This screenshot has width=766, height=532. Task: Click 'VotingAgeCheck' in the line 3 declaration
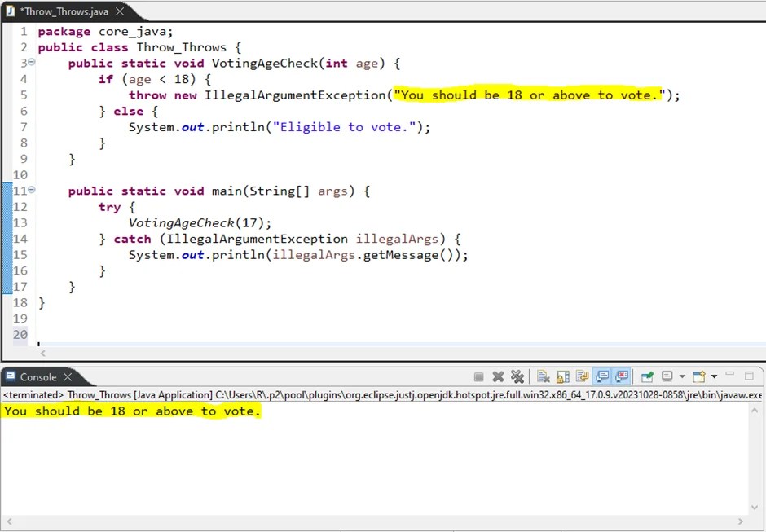[x=264, y=64]
